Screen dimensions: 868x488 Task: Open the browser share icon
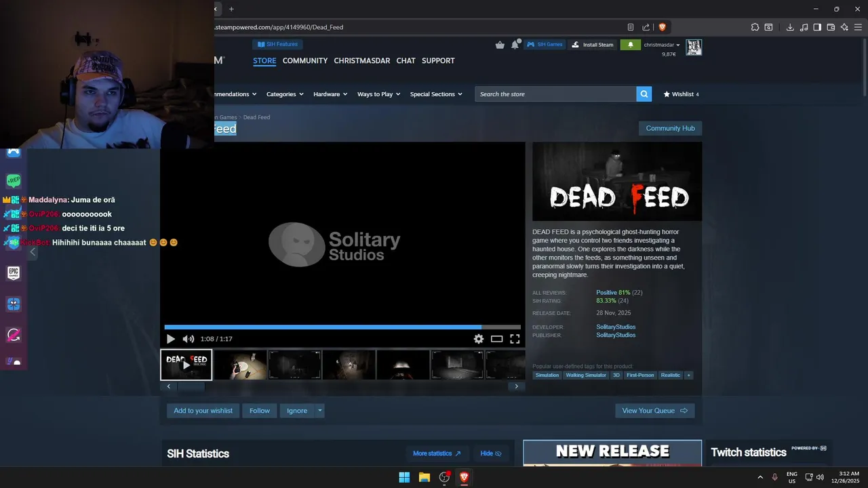coord(646,27)
